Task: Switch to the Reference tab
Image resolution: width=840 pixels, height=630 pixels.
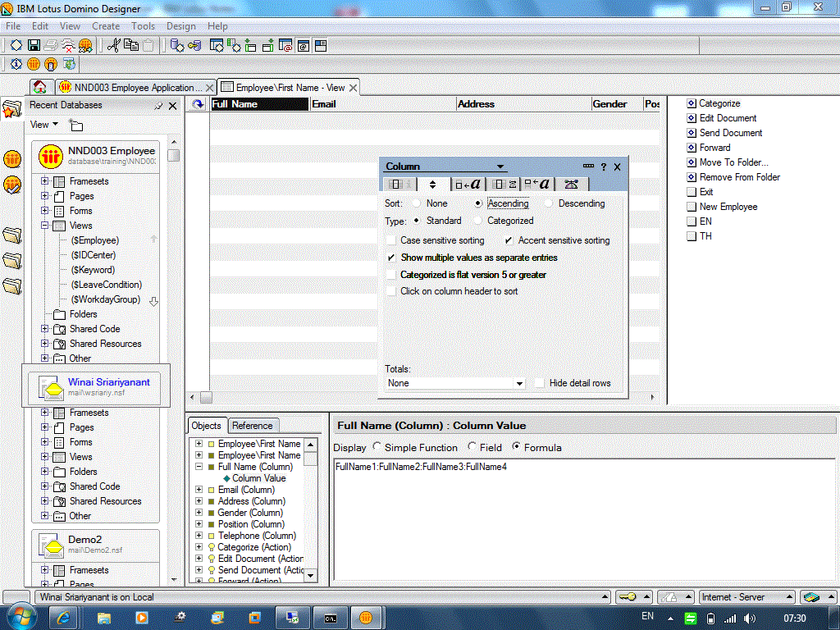Action: (x=253, y=426)
